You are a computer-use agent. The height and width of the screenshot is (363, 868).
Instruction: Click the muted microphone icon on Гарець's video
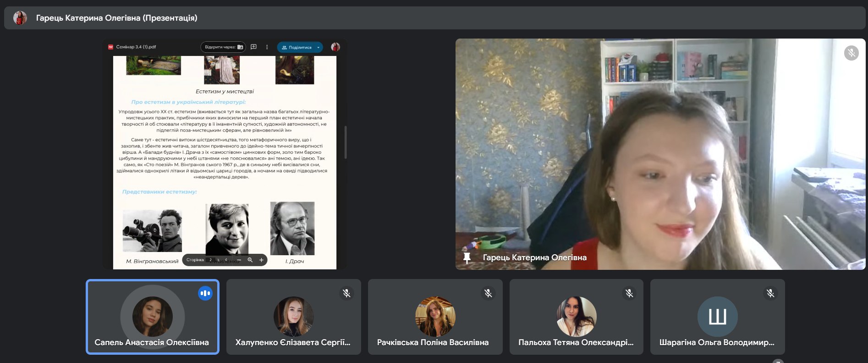click(851, 53)
